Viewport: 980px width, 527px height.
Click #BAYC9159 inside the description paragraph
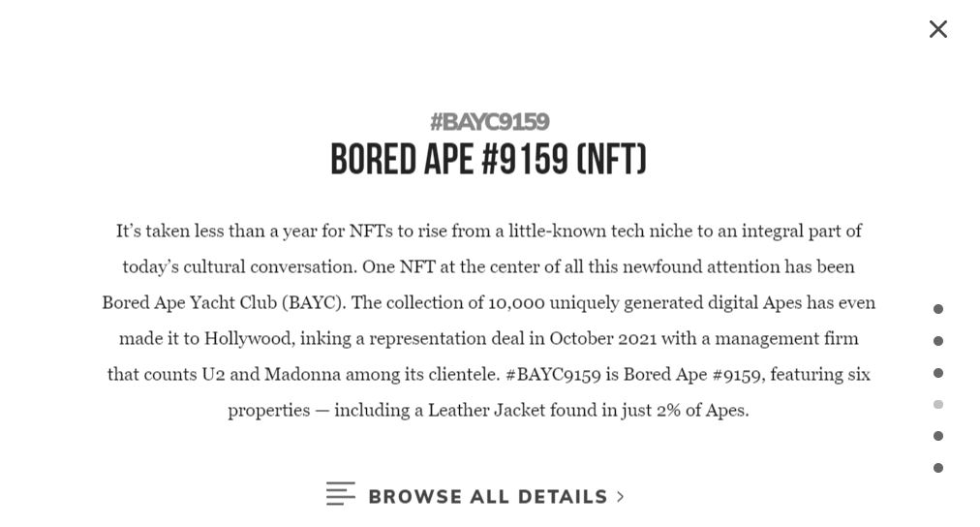click(x=553, y=375)
